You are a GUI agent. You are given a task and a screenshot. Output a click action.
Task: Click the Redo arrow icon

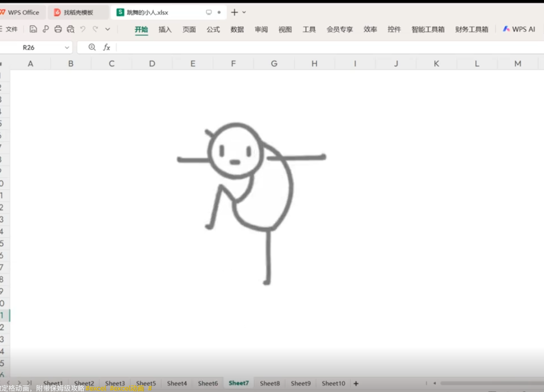[x=95, y=29]
